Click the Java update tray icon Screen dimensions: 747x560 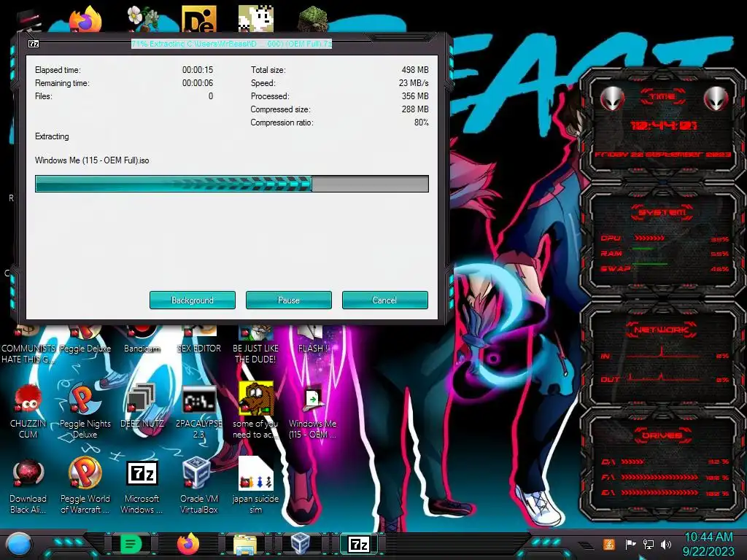point(608,544)
